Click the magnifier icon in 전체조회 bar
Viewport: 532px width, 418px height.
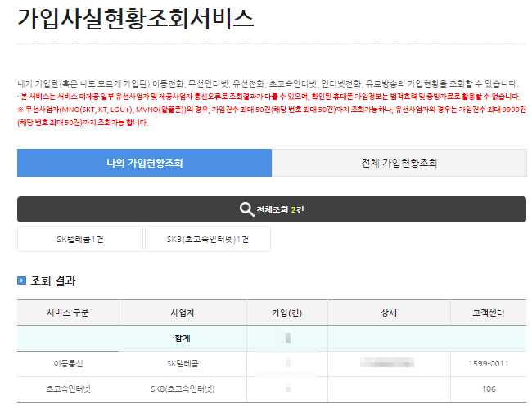pos(246,209)
